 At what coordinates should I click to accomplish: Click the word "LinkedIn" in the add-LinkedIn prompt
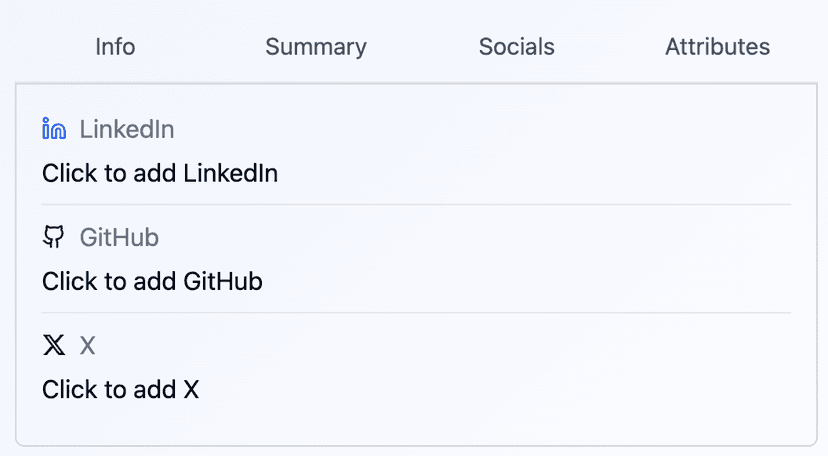pyautogui.click(x=230, y=174)
